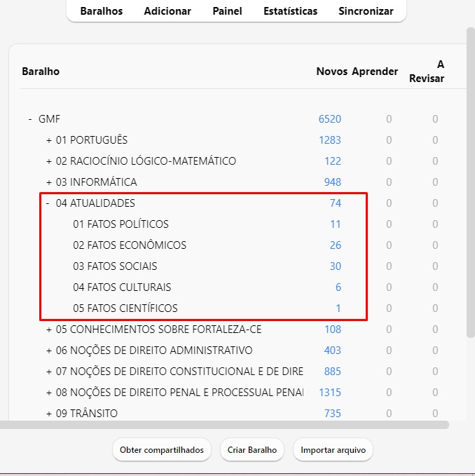
Task: Select the 05 FATOS CIENTÍFICOS subdeck
Action: click(x=125, y=308)
